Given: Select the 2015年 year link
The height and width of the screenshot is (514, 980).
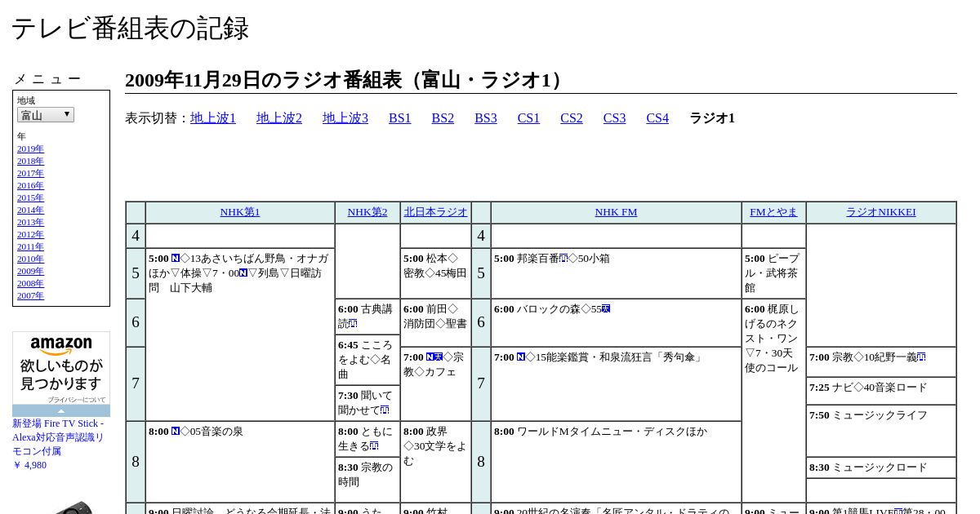Looking at the screenshot, I should point(30,197).
